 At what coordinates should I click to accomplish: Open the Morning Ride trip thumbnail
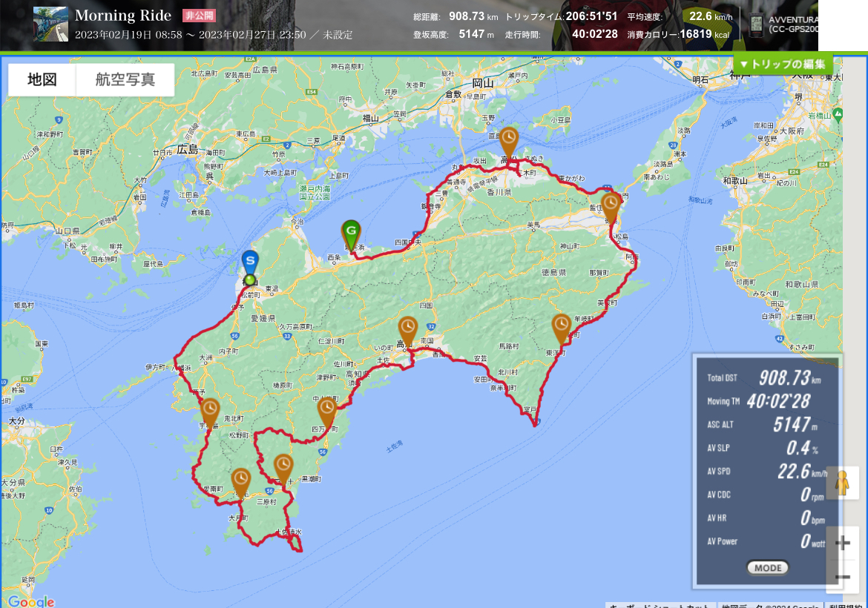coord(50,24)
